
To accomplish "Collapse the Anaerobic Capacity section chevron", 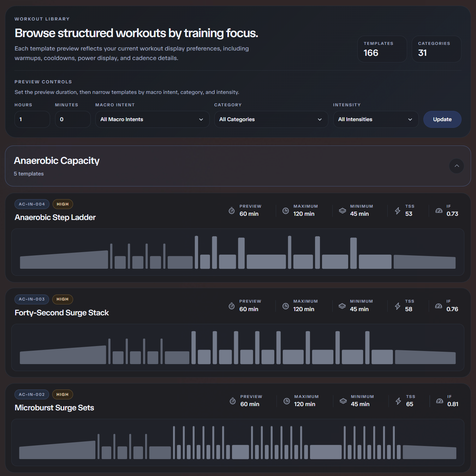I will click(457, 166).
